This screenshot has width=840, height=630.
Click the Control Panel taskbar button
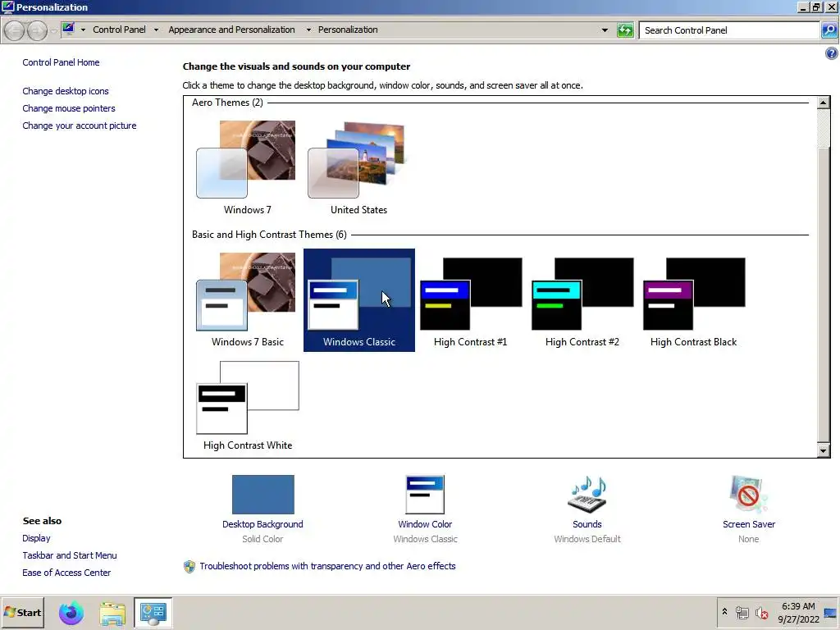pyautogui.click(x=153, y=613)
